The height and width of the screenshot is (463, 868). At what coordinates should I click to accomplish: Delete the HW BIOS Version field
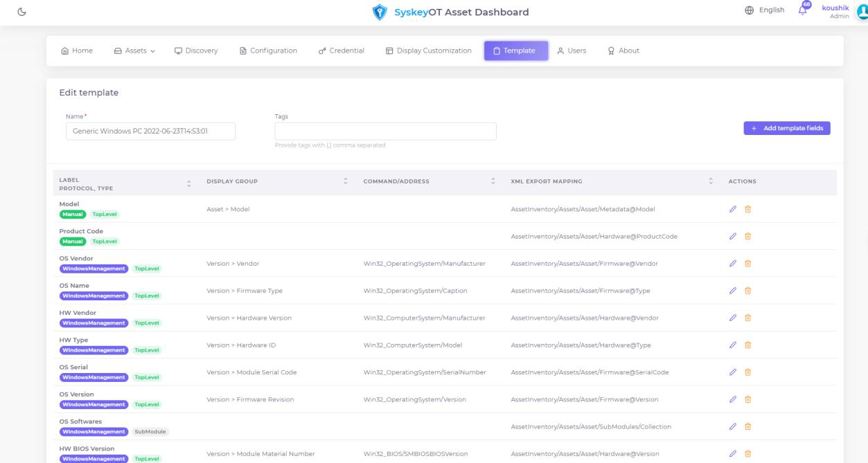point(747,453)
